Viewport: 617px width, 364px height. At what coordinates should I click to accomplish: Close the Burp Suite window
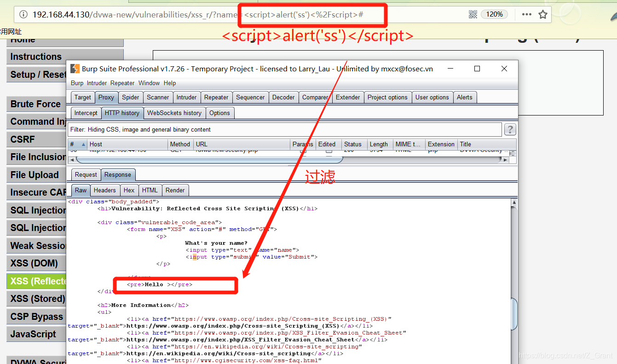tap(504, 69)
